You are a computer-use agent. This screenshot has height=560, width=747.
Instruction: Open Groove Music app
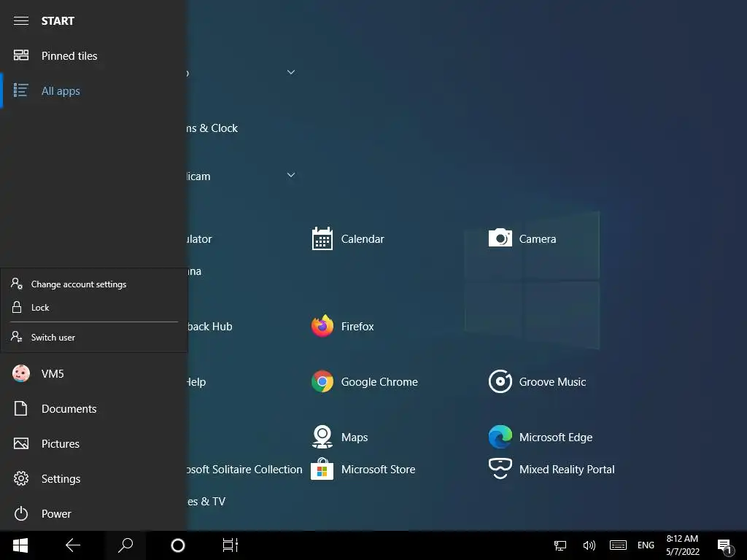(x=537, y=382)
